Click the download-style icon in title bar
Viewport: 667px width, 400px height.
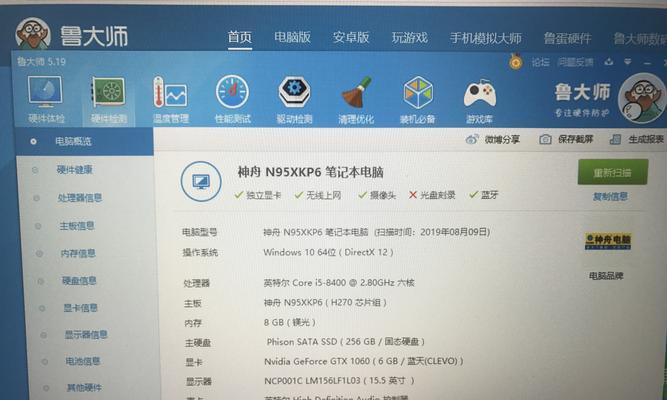point(609,62)
